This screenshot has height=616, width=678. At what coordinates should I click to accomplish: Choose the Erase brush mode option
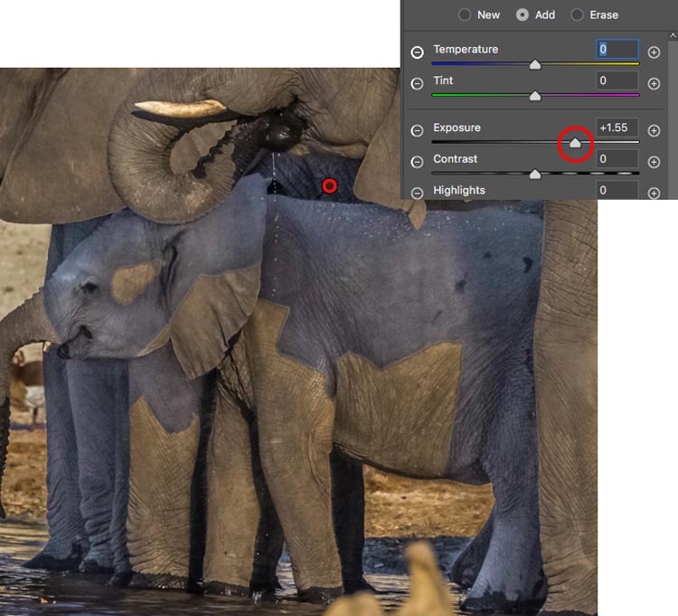coord(578,14)
